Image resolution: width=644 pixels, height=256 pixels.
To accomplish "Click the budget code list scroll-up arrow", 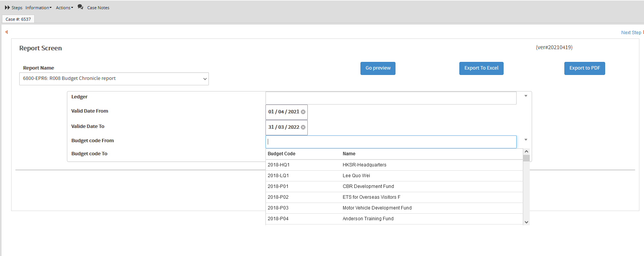I will [526, 152].
